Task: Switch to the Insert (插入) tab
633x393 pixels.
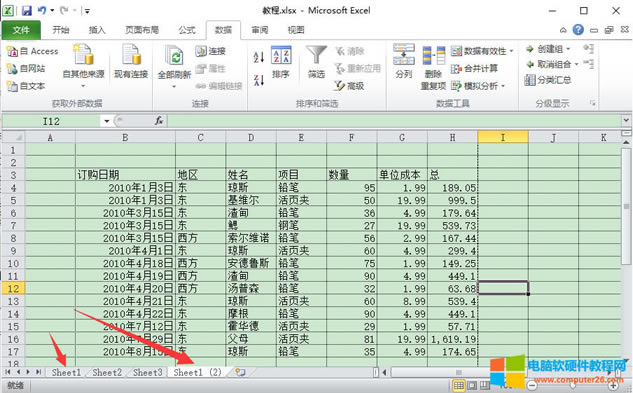Action: click(x=97, y=30)
